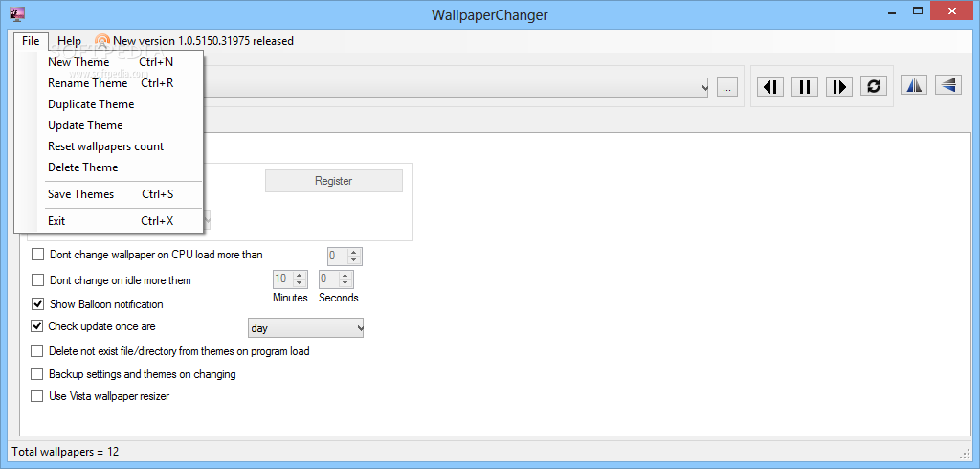980x469 pixels.
Task: Choose Duplicate Theme
Action: point(109,103)
